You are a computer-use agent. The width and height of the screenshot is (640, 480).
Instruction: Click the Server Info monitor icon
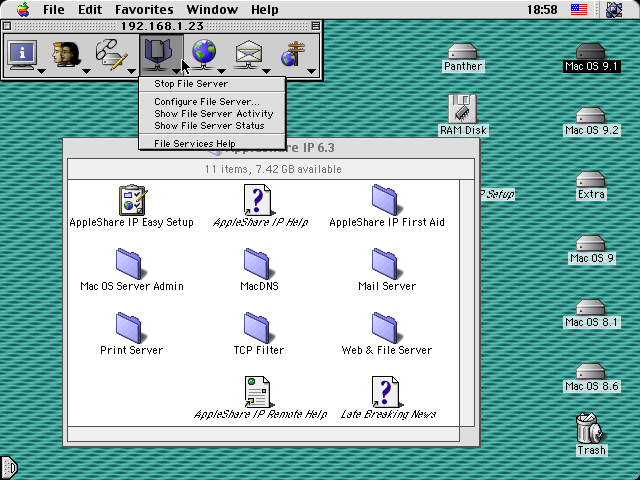click(22, 54)
